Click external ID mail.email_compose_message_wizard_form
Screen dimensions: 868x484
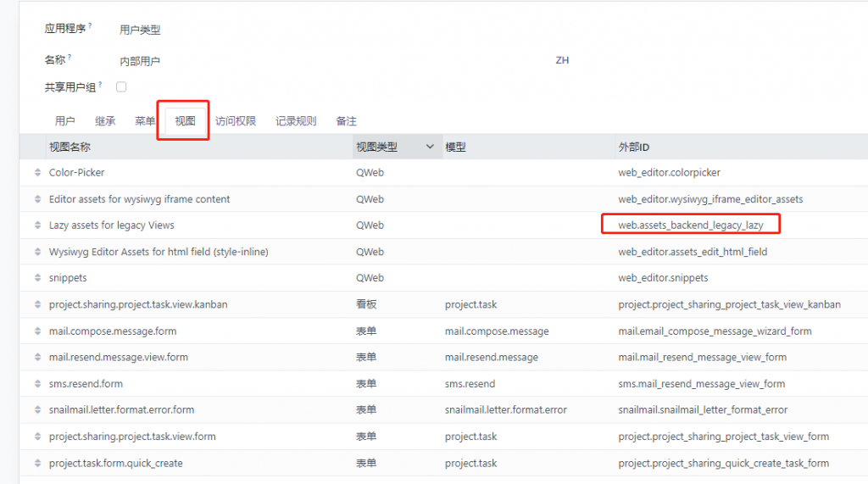pos(715,331)
